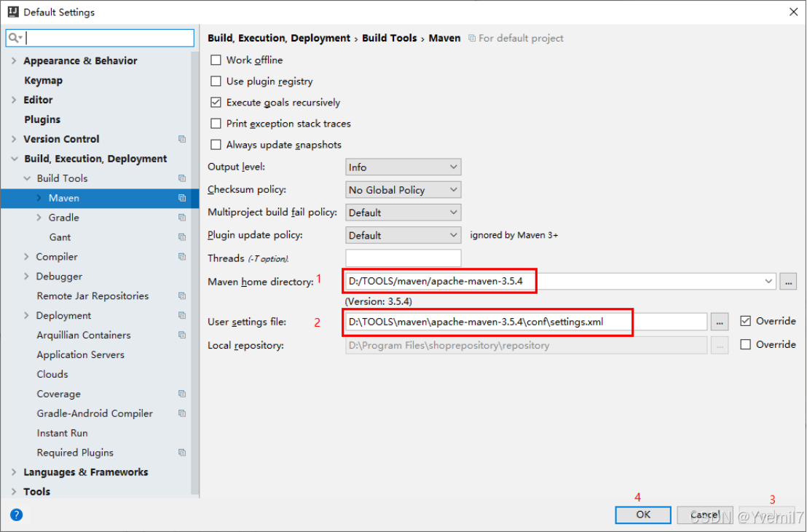807x532 pixels.
Task: Expand Version Control section arrow
Action: click(x=14, y=139)
